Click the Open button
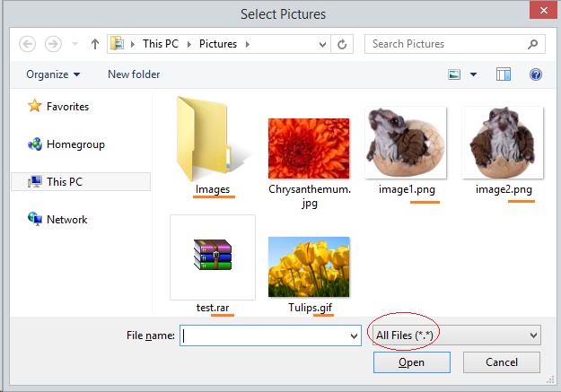This screenshot has height=392, width=561. tap(412, 362)
